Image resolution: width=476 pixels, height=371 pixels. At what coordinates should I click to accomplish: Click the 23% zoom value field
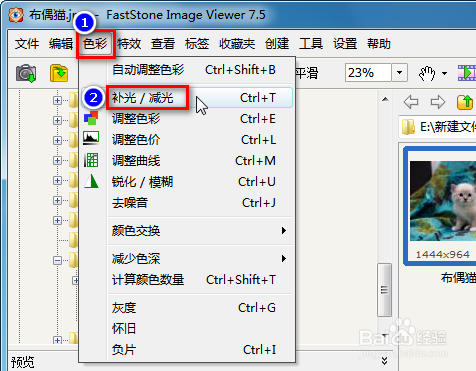[368, 72]
